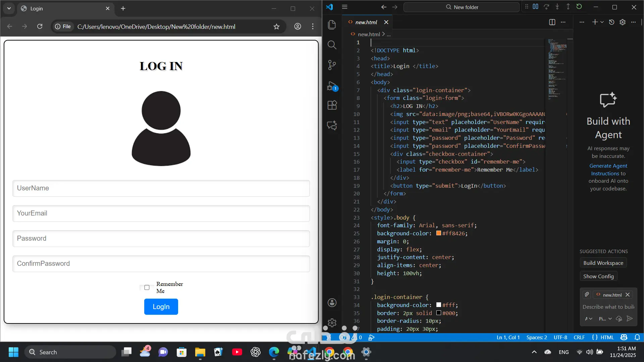Click the Build Workspace suggested action
The image size is (644, 362).
603,263
